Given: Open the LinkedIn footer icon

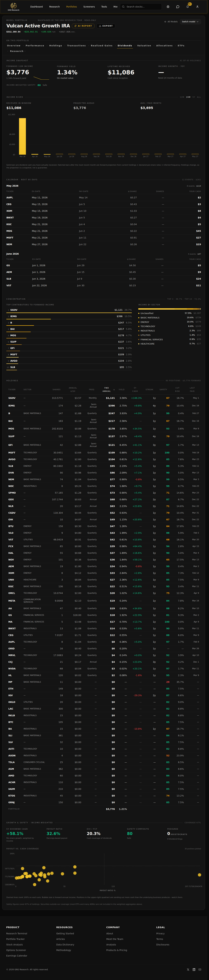Looking at the screenshot, I should [x=194, y=969].
